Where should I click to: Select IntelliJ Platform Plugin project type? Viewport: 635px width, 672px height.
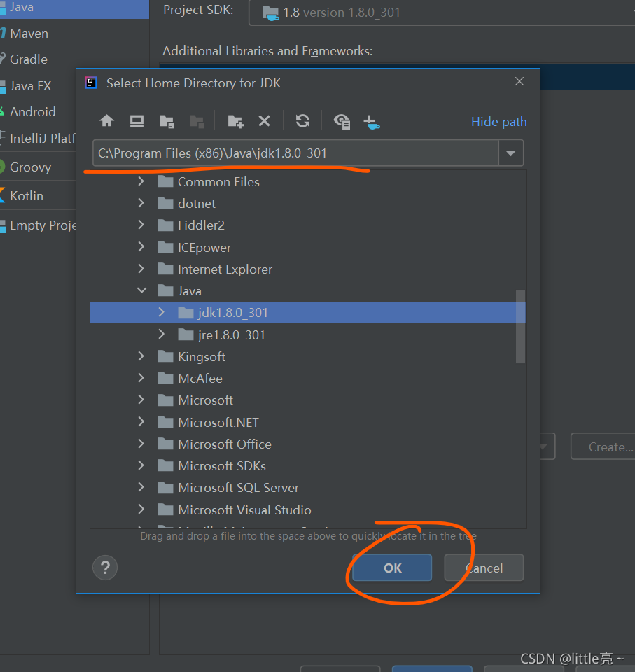[x=37, y=138]
